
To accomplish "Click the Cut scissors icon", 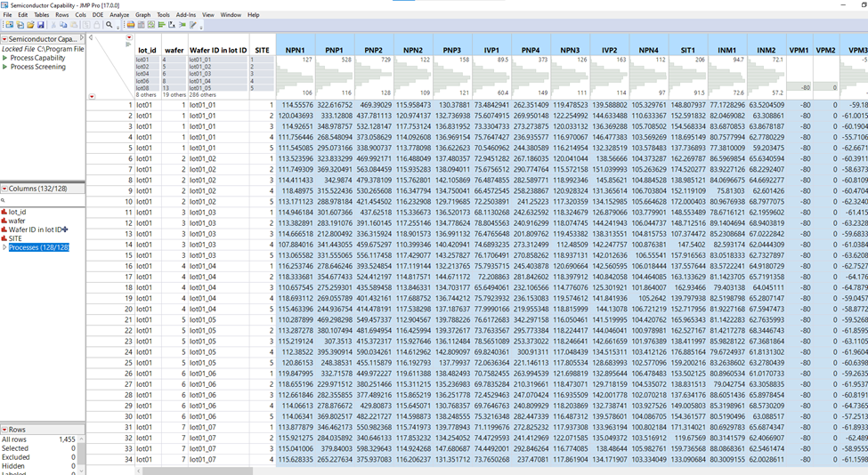I will pos(53,25).
